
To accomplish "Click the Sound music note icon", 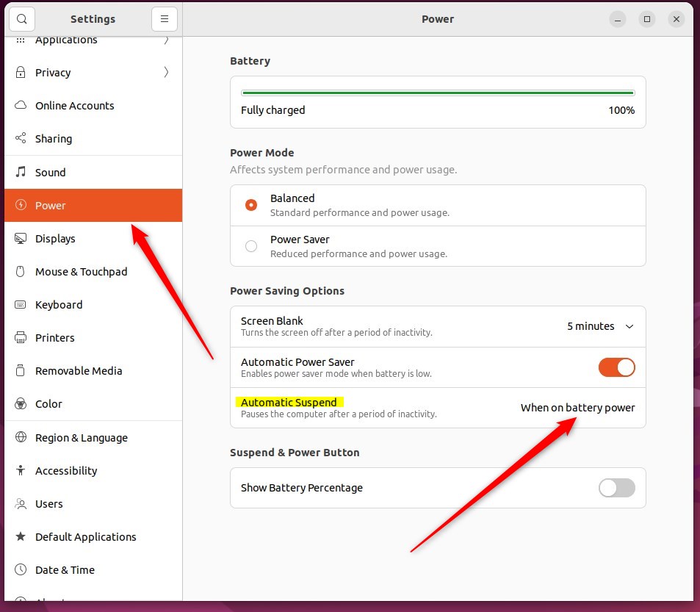I will tap(21, 172).
